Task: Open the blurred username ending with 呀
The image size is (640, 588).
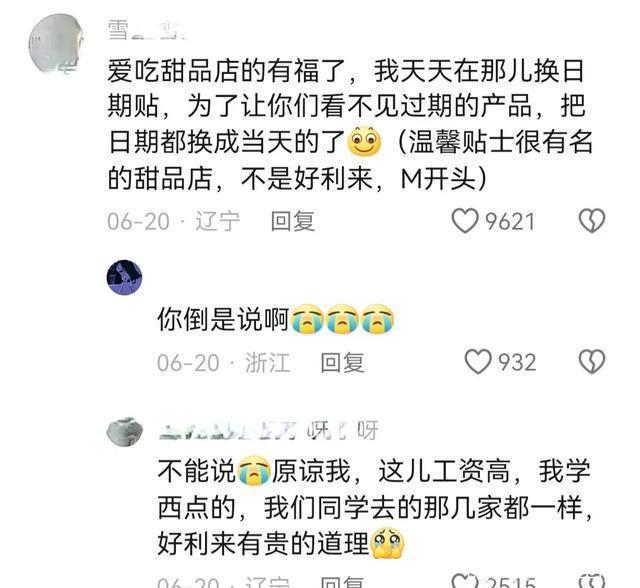Action: pos(268,430)
